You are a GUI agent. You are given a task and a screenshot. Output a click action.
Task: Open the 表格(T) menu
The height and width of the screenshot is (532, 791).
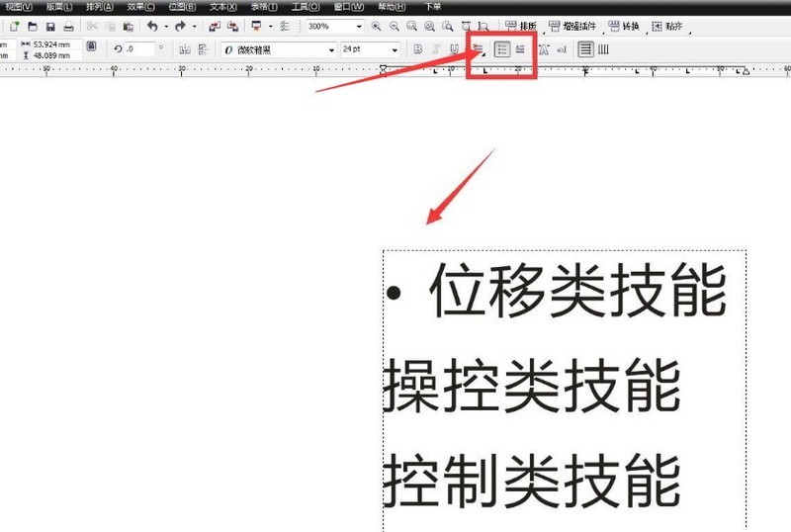pos(264,7)
